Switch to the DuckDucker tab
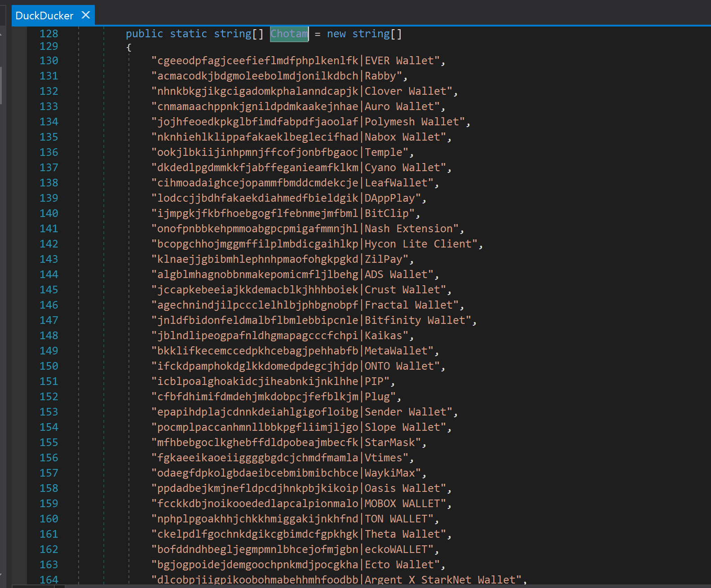The image size is (711, 588). coord(44,16)
